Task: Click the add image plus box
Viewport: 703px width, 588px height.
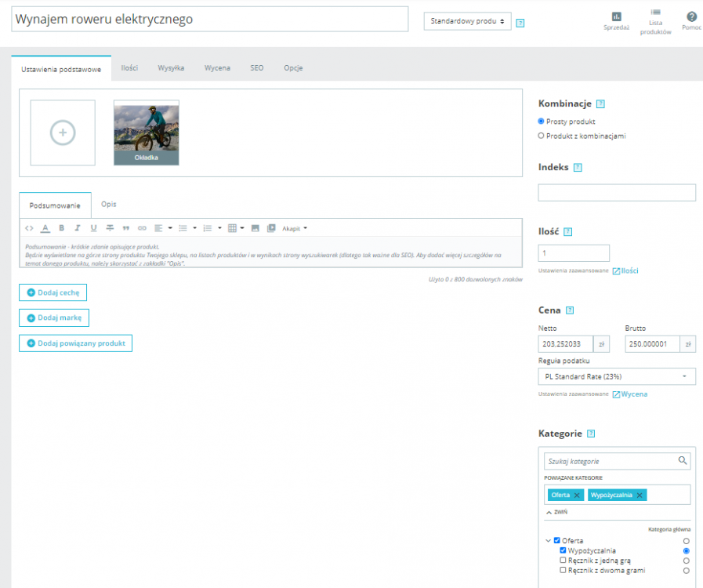Action: [x=63, y=132]
